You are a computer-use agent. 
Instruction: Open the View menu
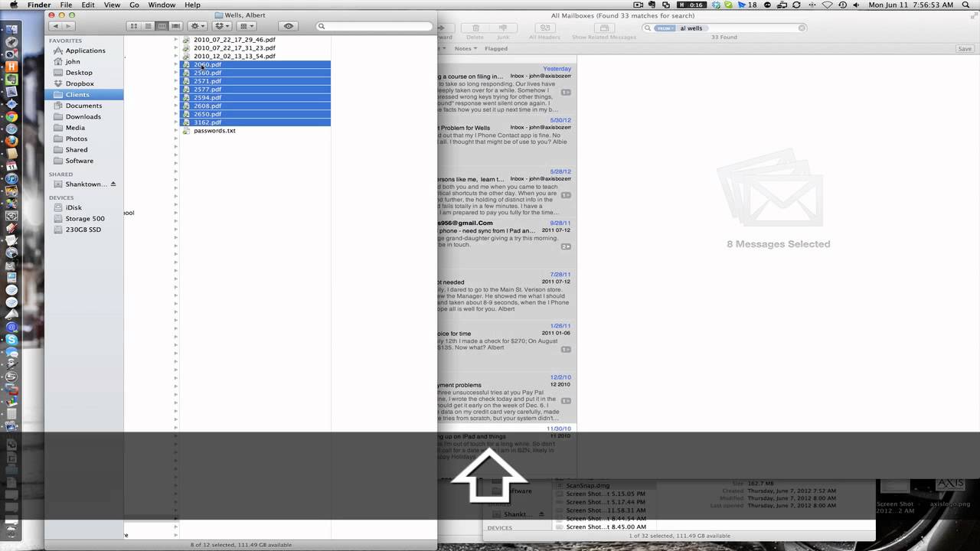(112, 5)
